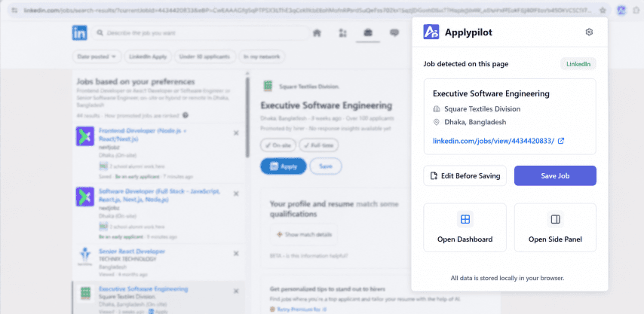This screenshot has height=314, width=644.
Task: Click the Applypilot extension icon in browser toolbar
Action: point(622,11)
